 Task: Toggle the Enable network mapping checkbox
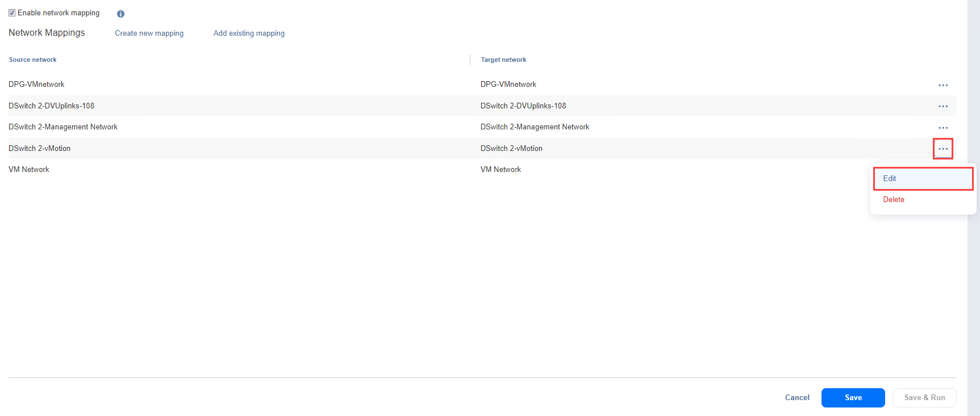point(12,13)
